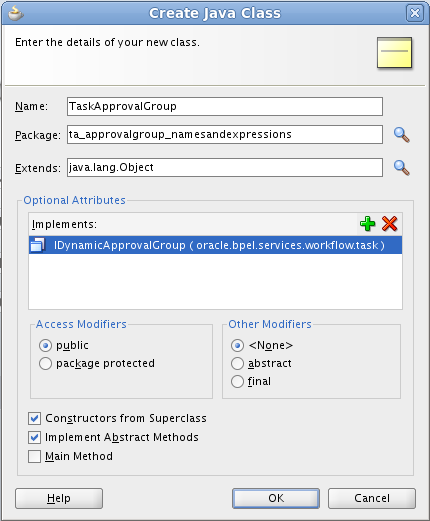Click the red X remove interface icon

pos(389,224)
